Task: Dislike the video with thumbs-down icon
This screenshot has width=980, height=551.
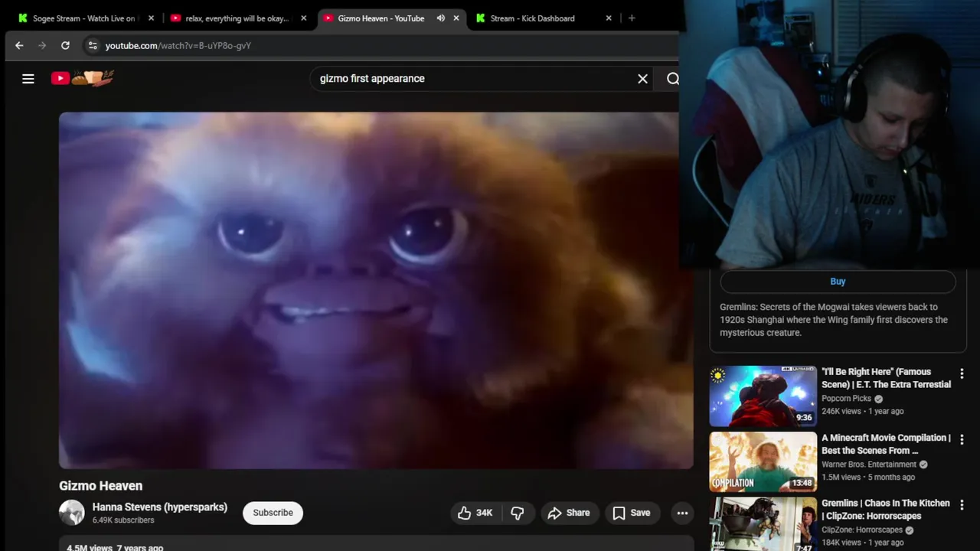Action: click(x=518, y=513)
